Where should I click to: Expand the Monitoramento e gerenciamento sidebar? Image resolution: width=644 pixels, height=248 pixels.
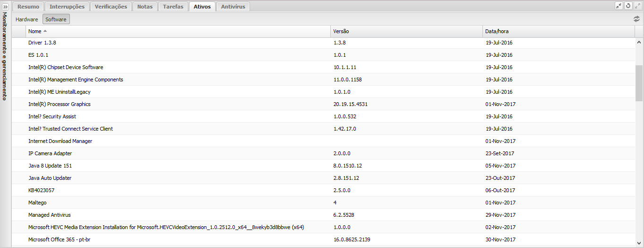click(5, 7)
